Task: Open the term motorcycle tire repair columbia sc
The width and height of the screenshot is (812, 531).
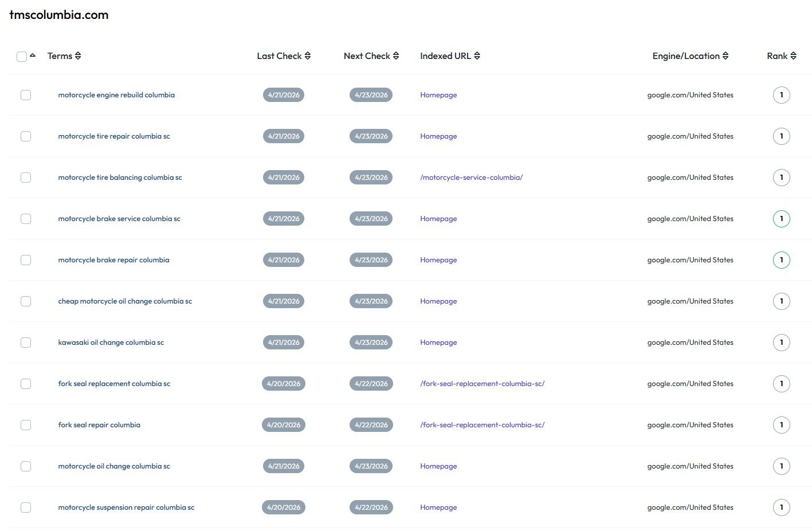Action: point(114,136)
